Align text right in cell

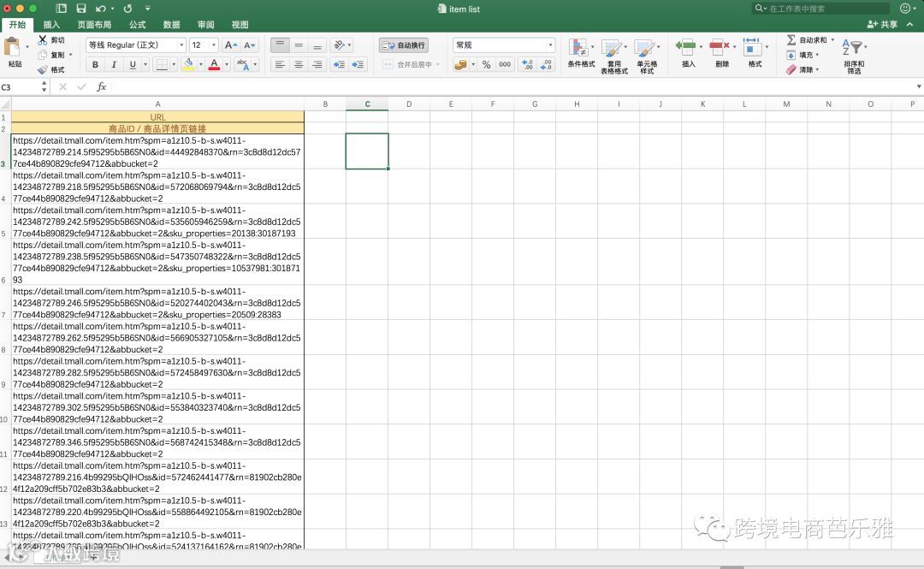pos(317,64)
